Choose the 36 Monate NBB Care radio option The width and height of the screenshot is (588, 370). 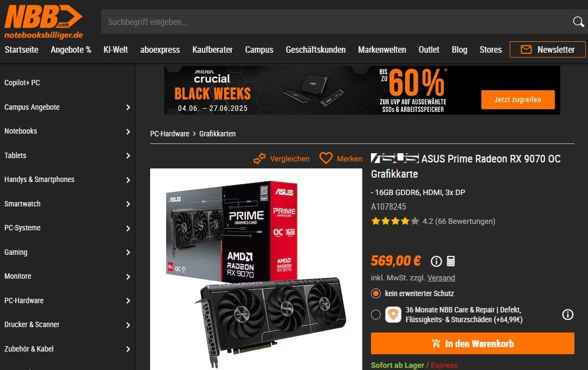pyautogui.click(x=376, y=315)
